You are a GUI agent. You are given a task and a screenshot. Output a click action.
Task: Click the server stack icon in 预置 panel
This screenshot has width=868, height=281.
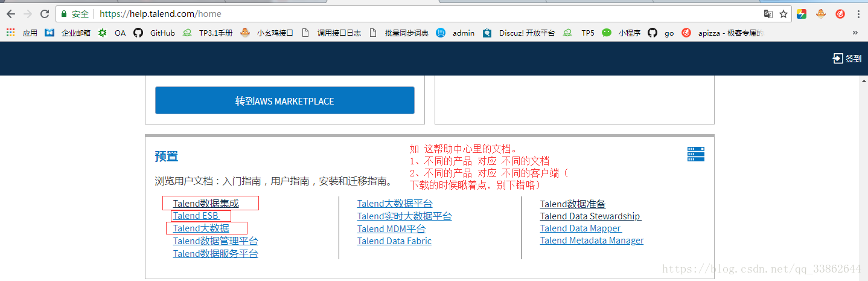point(695,154)
